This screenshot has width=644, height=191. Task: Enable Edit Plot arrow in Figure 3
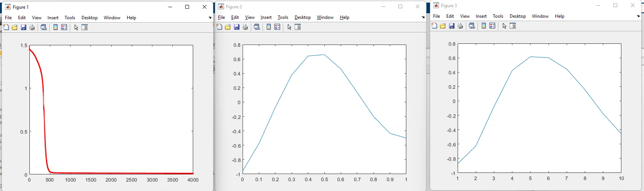(504, 26)
